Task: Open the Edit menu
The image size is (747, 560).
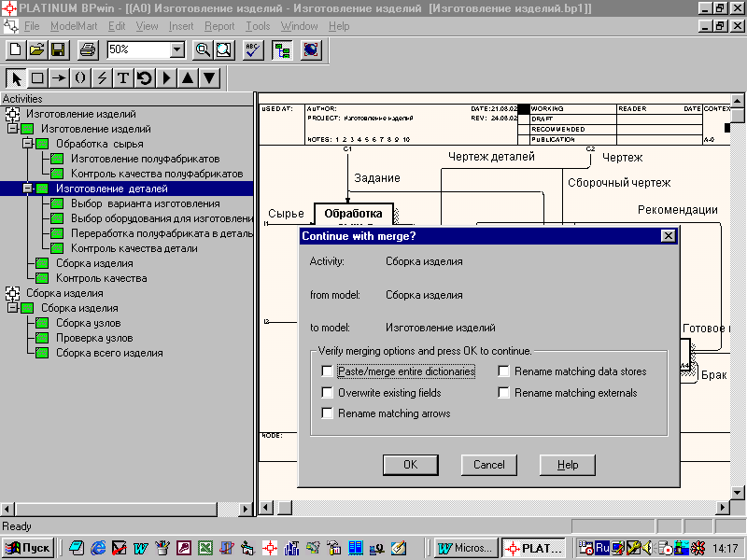Action: point(117,26)
